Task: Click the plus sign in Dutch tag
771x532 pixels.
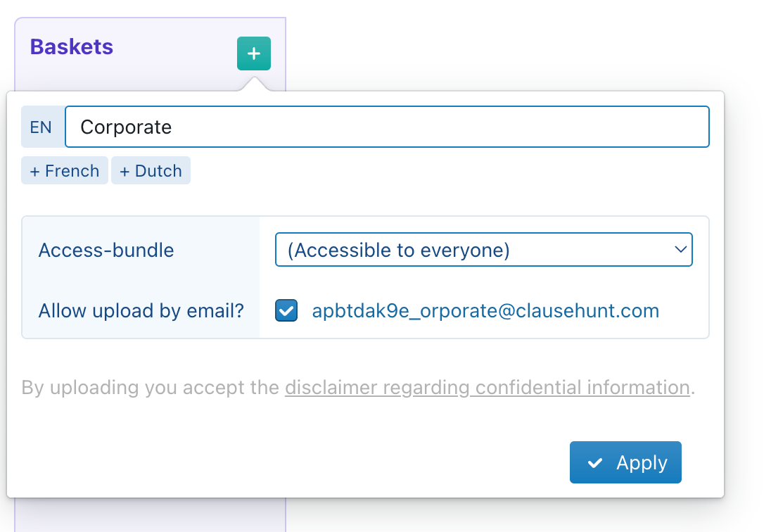Action: pos(125,172)
